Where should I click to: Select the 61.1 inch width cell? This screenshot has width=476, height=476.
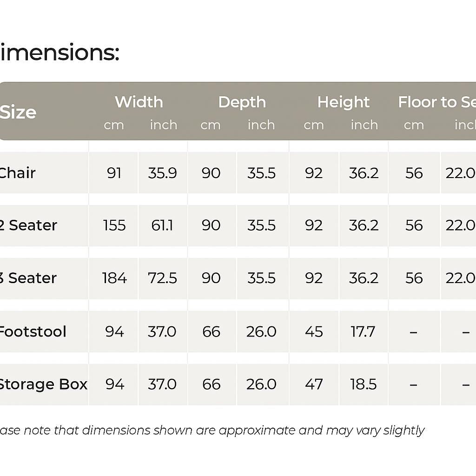162,225
